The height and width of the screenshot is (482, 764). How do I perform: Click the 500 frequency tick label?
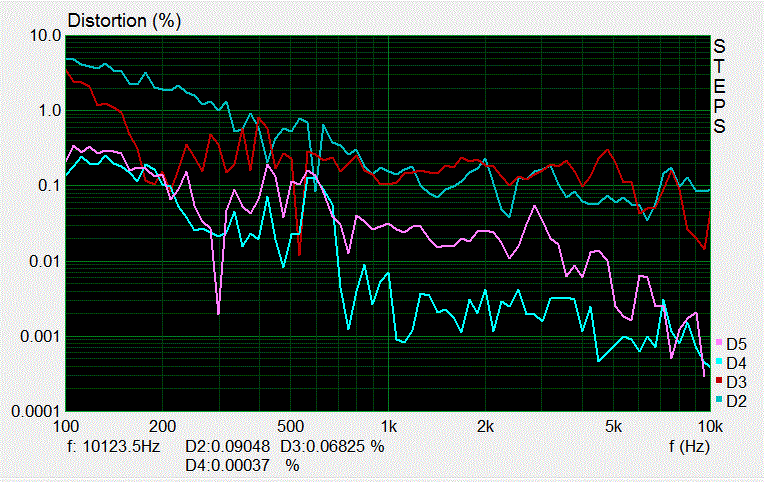290,427
